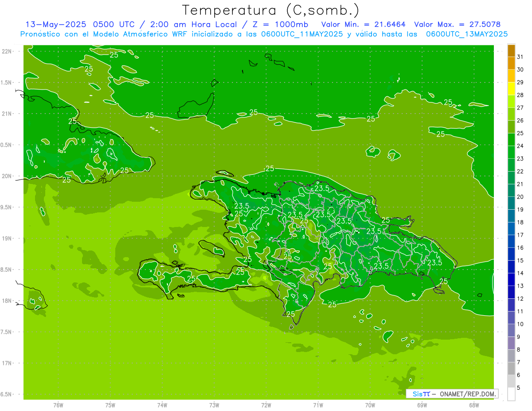Pick the green swatch between 23 and 24
The width and height of the screenshot is (532, 411).
[511, 152]
